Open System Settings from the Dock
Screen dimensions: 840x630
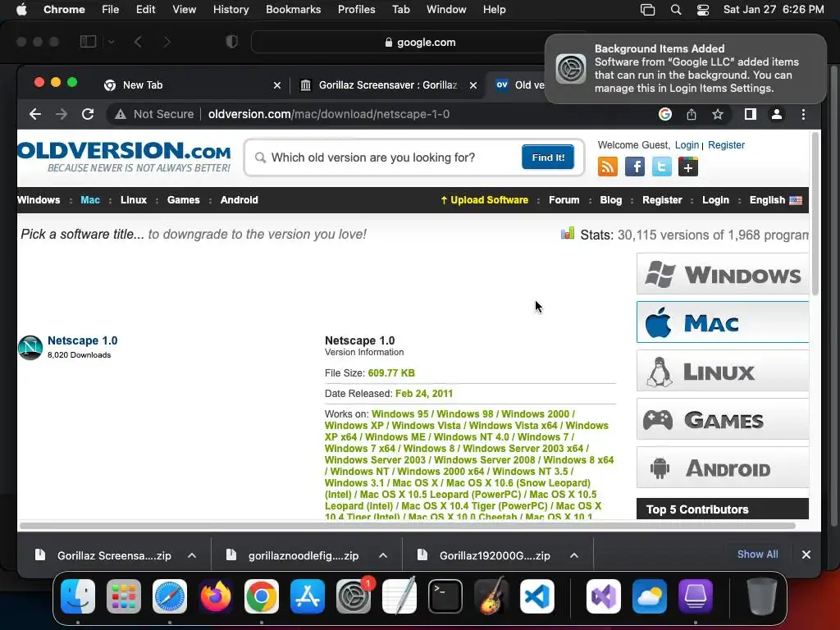tap(354, 596)
